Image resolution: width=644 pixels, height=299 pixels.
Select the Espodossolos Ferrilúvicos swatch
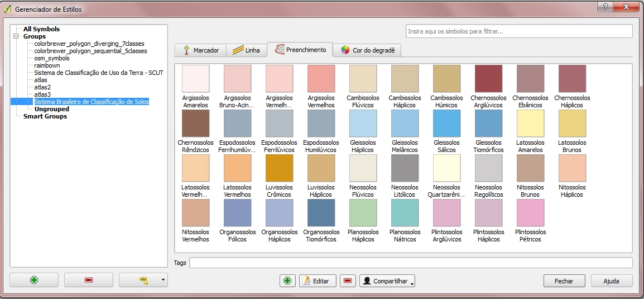[279, 124]
